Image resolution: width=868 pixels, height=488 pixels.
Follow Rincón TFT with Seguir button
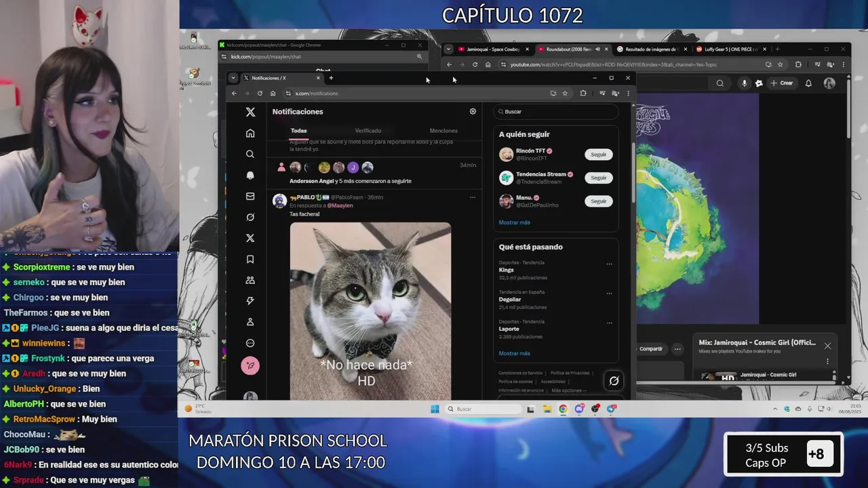598,155
